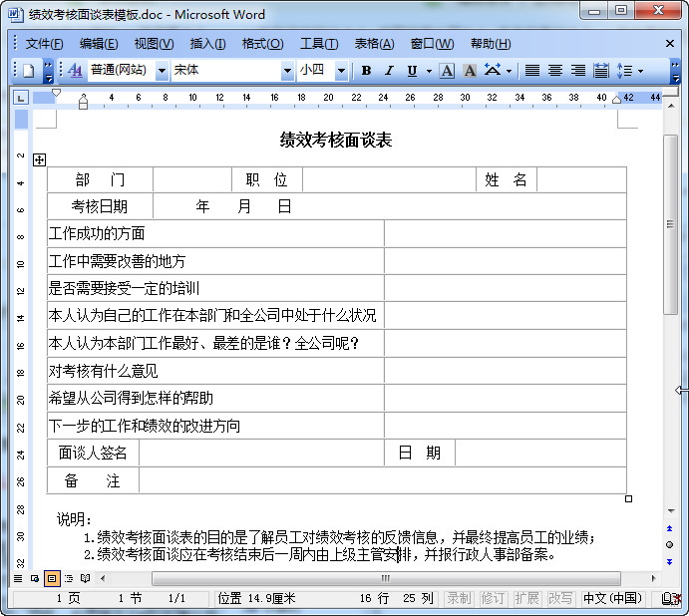
Task: Click the align left icon
Action: [x=532, y=71]
